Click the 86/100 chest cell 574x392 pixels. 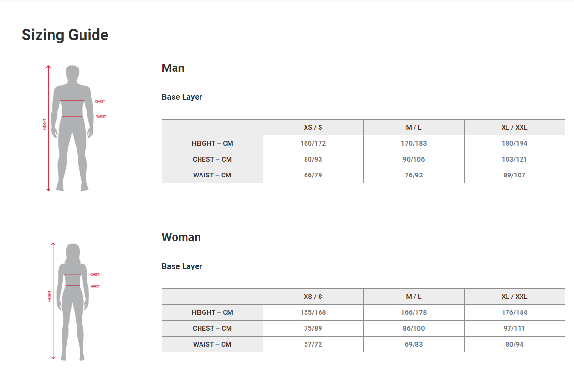pos(414,328)
